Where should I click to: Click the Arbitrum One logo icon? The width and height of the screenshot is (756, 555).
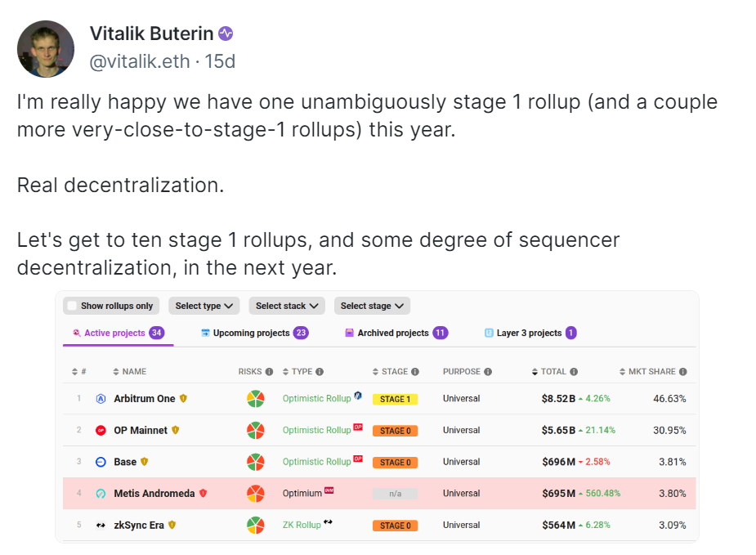(x=101, y=399)
